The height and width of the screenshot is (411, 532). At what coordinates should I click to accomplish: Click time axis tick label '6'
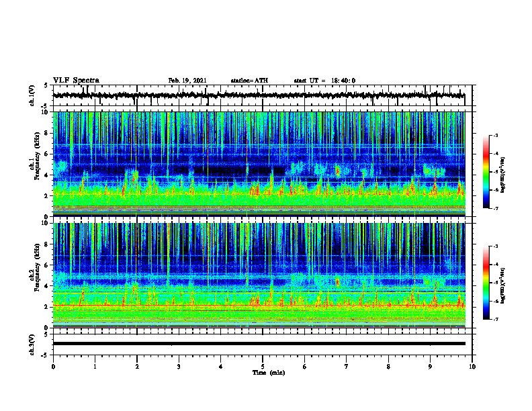[305, 367]
